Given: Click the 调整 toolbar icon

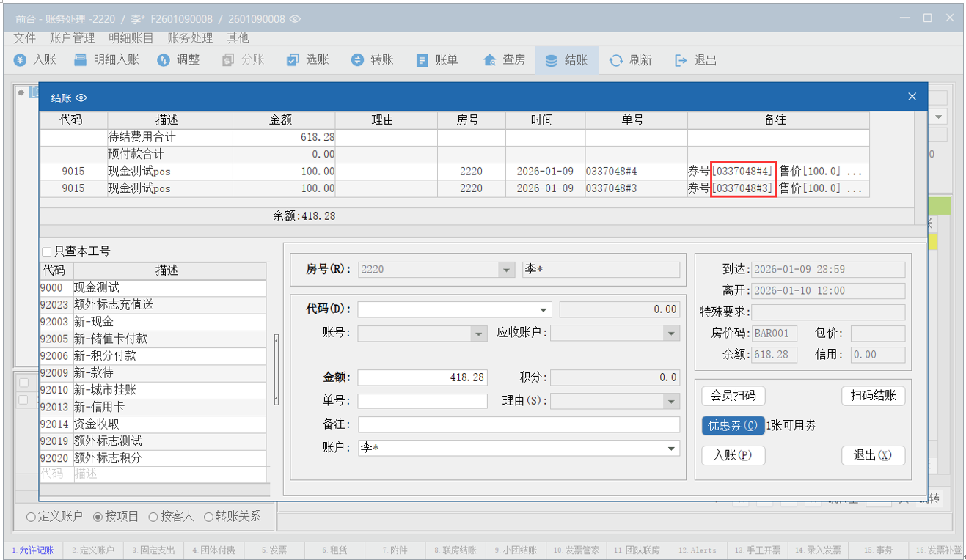Looking at the screenshot, I should point(164,60).
